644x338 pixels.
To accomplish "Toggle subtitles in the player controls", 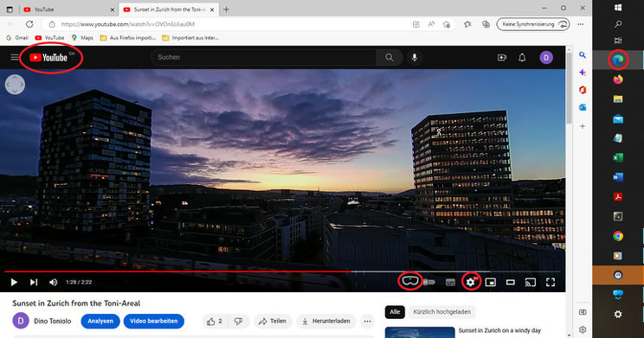I will pos(450,282).
